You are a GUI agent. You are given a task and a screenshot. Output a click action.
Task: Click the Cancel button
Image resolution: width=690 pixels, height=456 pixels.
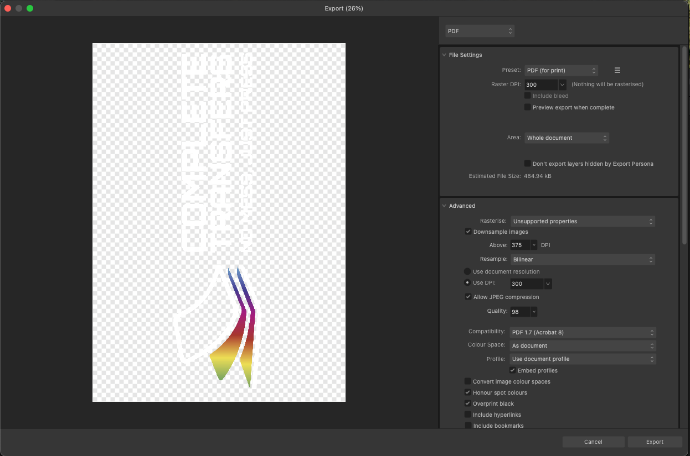[x=593, y=442]
